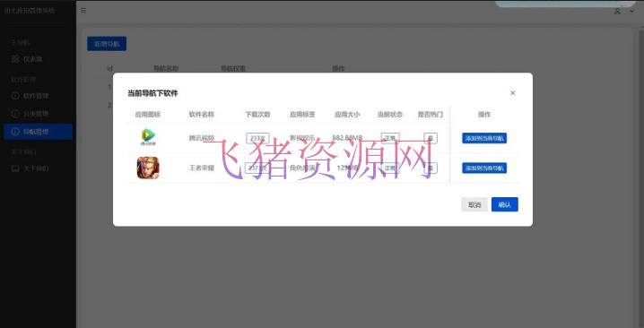Open 关于我们 in the sidebar
This screenshot has width=644, height=328.
pos(38,168)
